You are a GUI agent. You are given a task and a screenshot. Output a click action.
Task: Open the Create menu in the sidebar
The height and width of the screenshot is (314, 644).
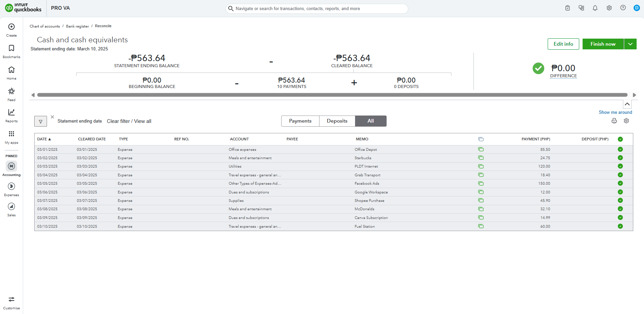point(11,30)
